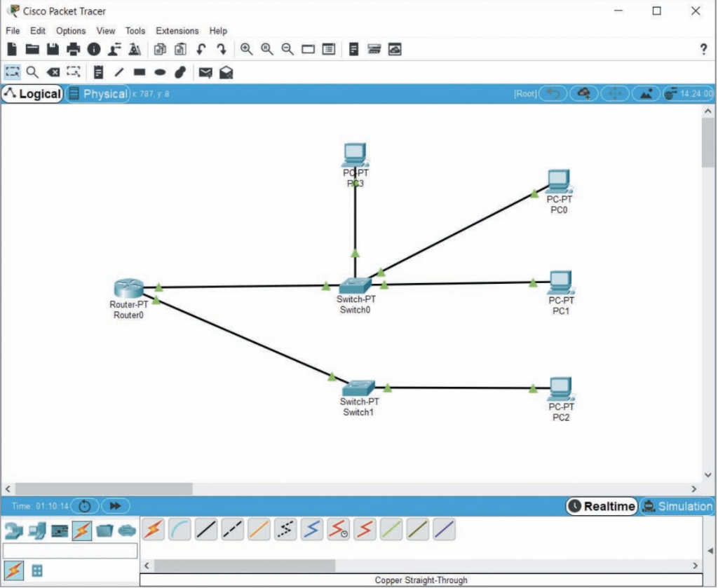Open the File menu

13,31
